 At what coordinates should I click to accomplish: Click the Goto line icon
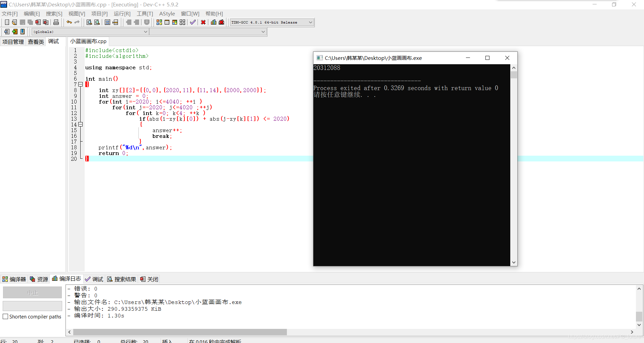(x=115, y=22)
